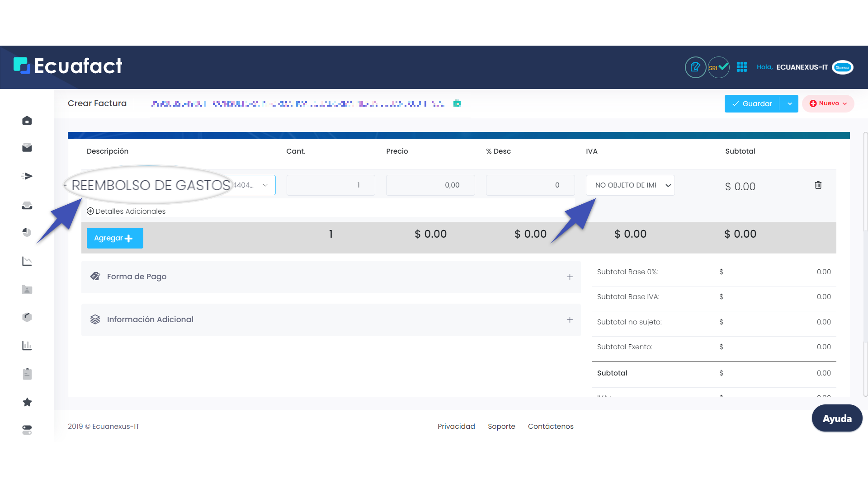Expand Detalles Adicionales section

click(x=126, y=211)
